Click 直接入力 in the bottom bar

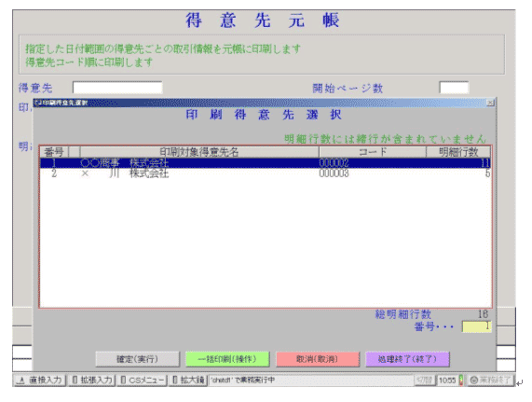pos(40,381)
